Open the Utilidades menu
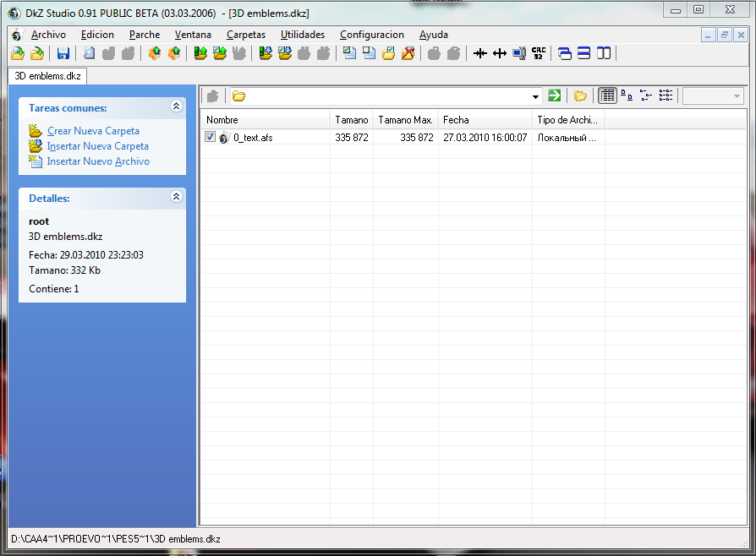756x556 pixels. [x=303, y=35]
